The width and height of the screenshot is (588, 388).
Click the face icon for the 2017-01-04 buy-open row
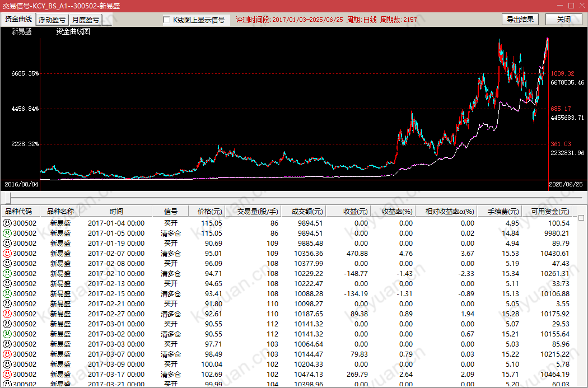7,223
